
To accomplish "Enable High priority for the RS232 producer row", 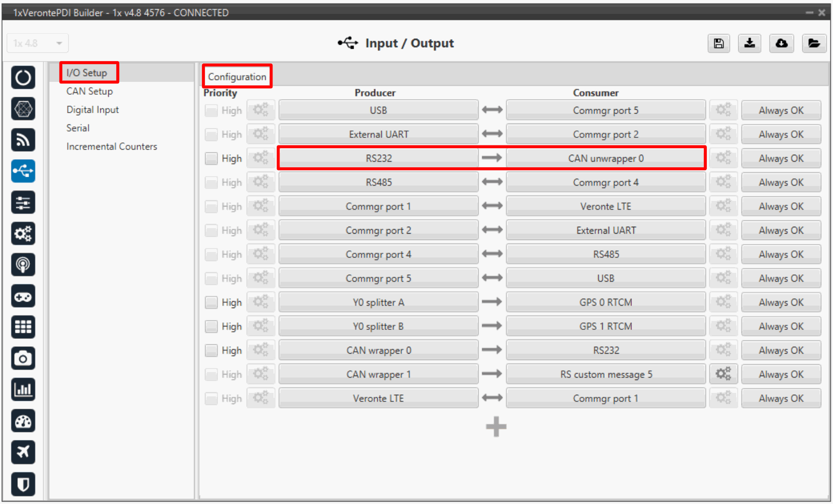I will tap(211, 158).
